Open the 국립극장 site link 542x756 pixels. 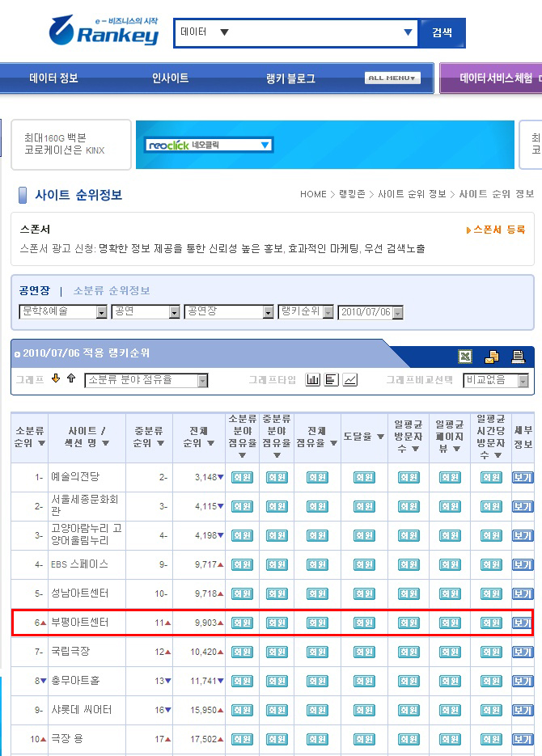pos(70,652)
